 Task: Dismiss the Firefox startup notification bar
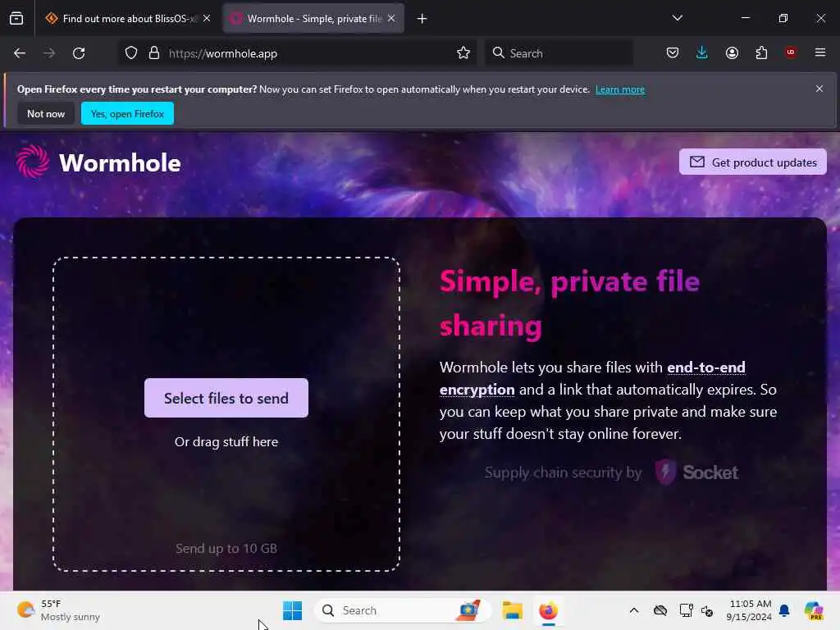click(819, 89)
